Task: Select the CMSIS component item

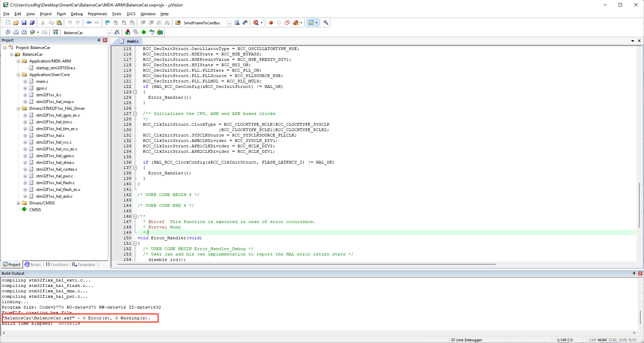Action: 35,210
